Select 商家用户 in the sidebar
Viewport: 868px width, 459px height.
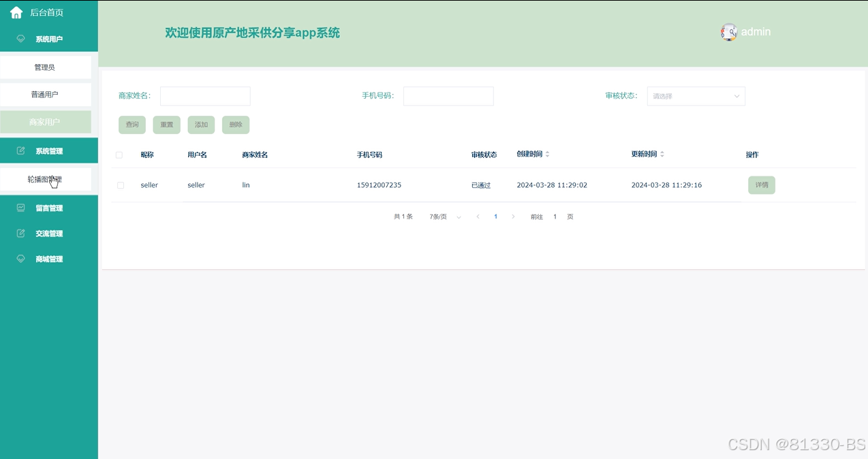point(45,122)
